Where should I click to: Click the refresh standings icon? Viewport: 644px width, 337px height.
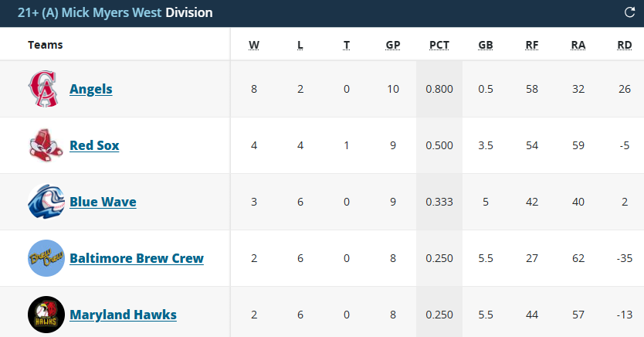[x=629, y=12]
